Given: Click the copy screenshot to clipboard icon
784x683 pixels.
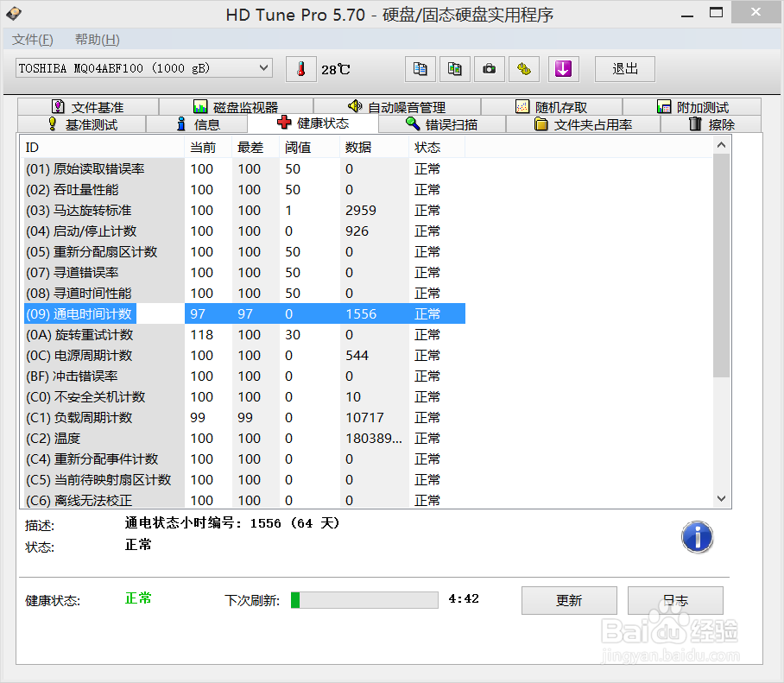Looking at the screenshot, I should click(454, 69).
